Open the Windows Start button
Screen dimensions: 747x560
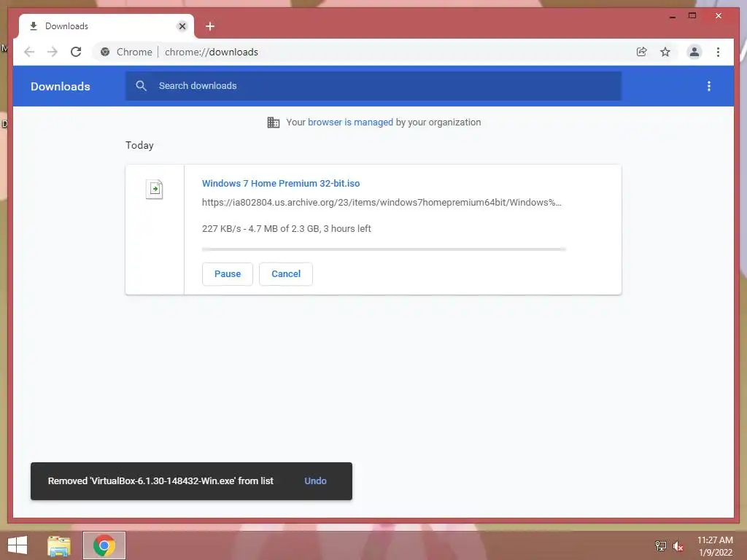point(18,545)
